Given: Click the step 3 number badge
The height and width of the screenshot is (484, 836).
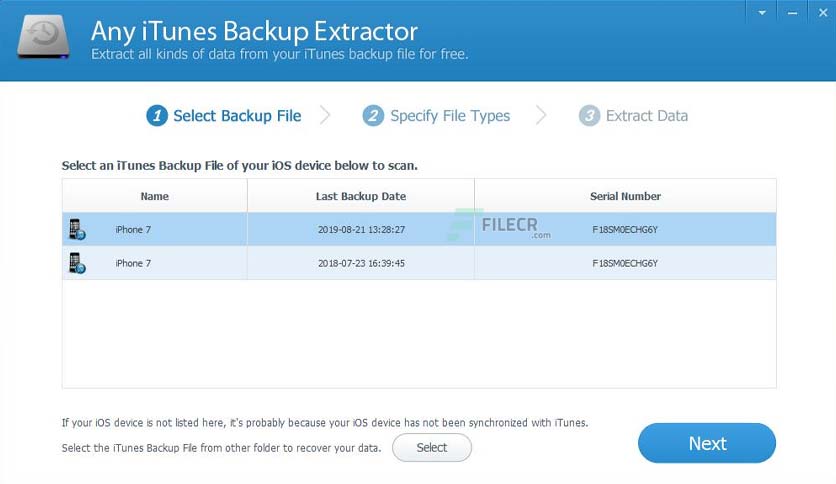Looking at the screenshot, I should coord(589,116).
